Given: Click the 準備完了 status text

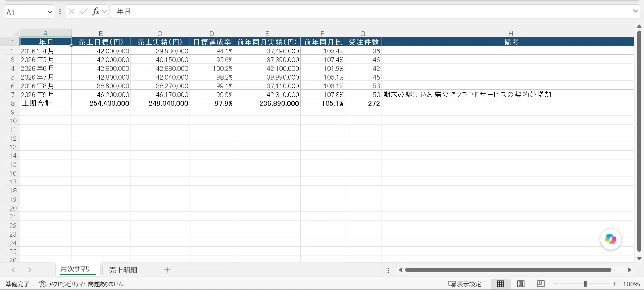Looking at the screenshot, I should [x=17, y=284].
